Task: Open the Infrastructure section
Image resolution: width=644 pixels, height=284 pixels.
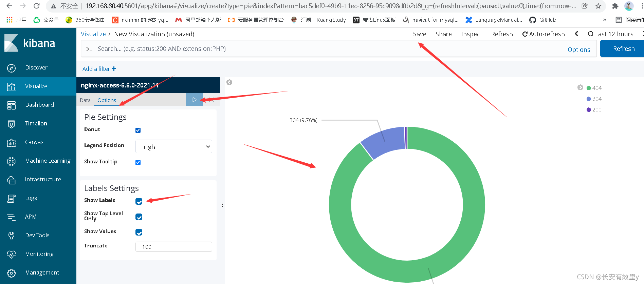Action: pos(43,179)
